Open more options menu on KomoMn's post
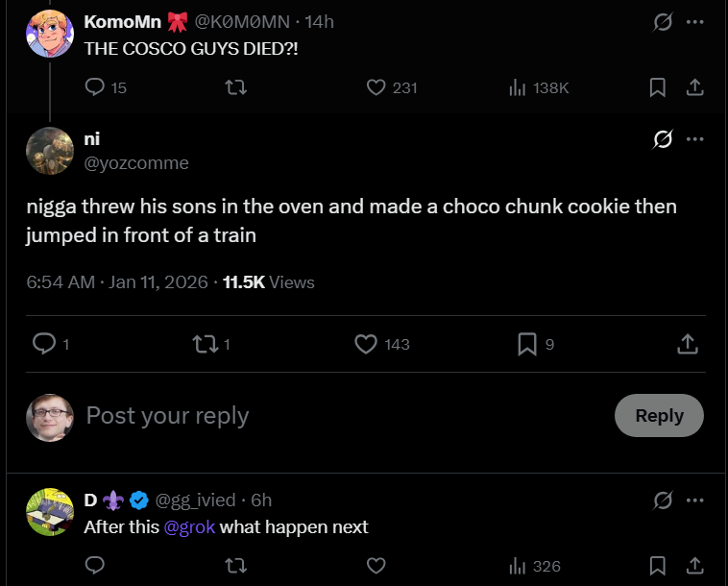The width and height of the screenshot is (728, 586). pyautogui.click(x=695, y=21)
